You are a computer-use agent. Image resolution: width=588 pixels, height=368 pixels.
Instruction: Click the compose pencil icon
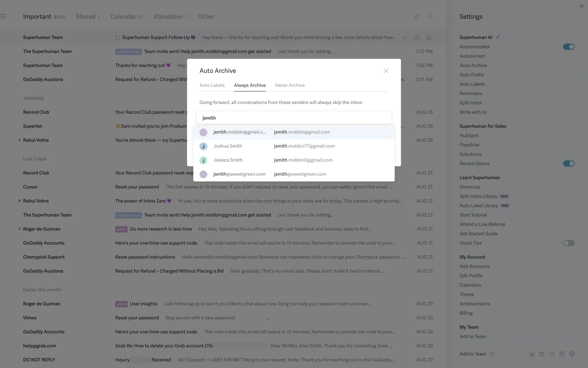(417, 17)
